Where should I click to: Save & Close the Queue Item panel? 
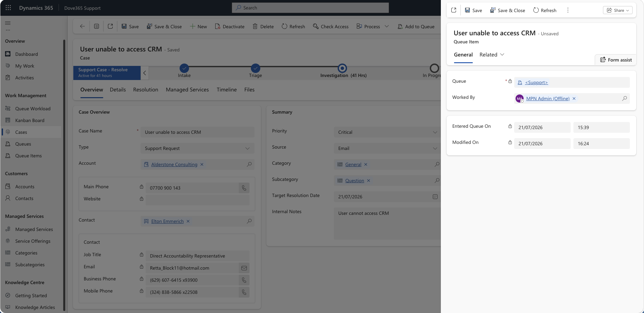click(x=507, y=10)
